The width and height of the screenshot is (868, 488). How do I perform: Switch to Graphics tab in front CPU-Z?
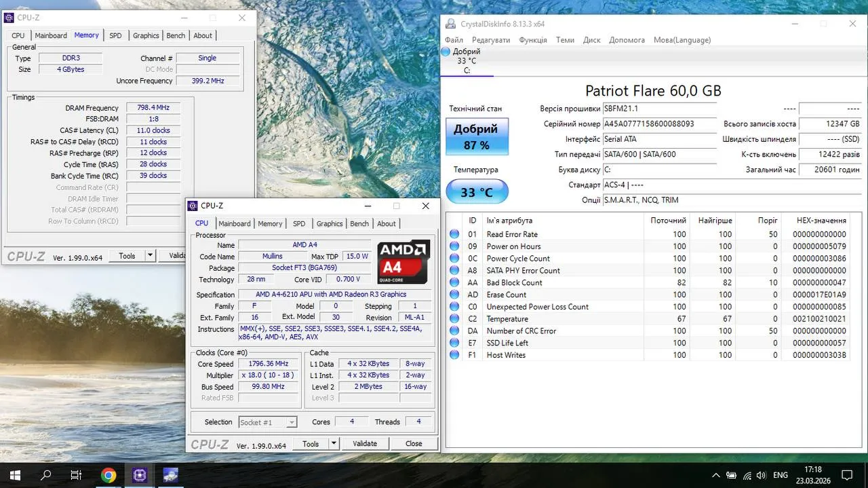click(x=330, y=223)
